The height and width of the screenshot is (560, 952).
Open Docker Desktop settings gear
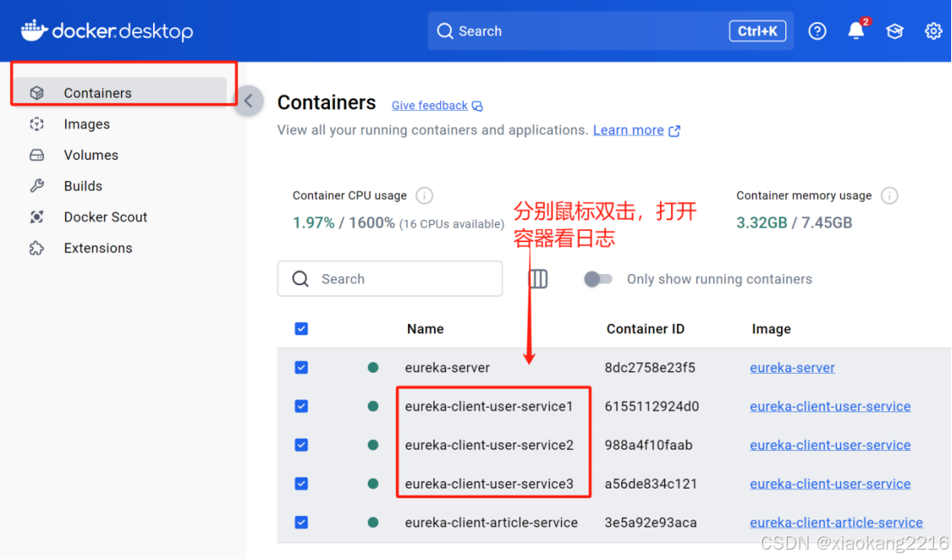point(933,30)
